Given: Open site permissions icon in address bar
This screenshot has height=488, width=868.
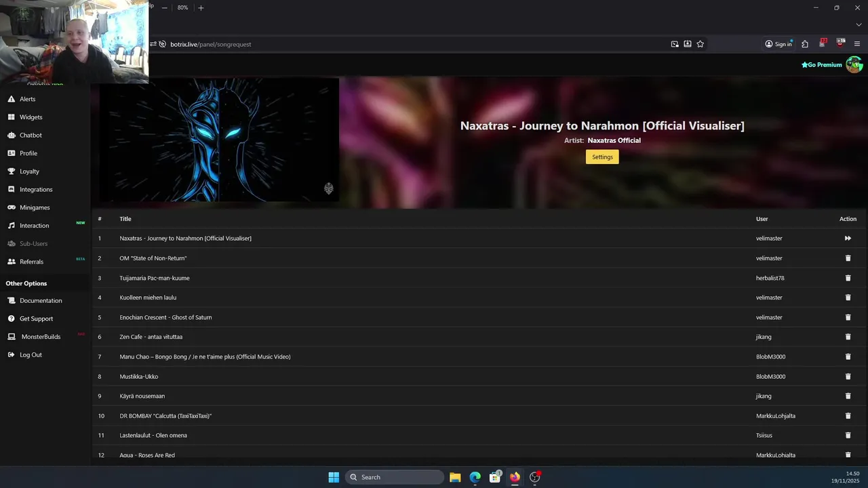Looking at the screenshot, I should coord(153,44).
